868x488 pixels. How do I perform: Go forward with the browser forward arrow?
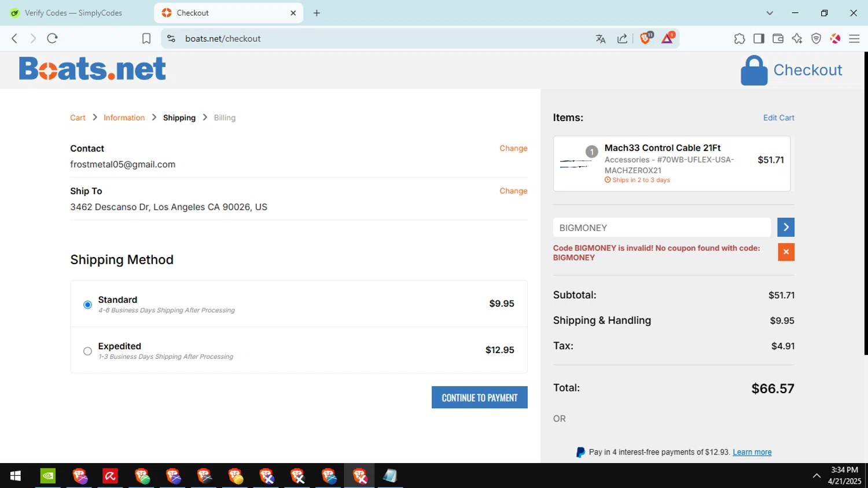click(x=33, y=38)
